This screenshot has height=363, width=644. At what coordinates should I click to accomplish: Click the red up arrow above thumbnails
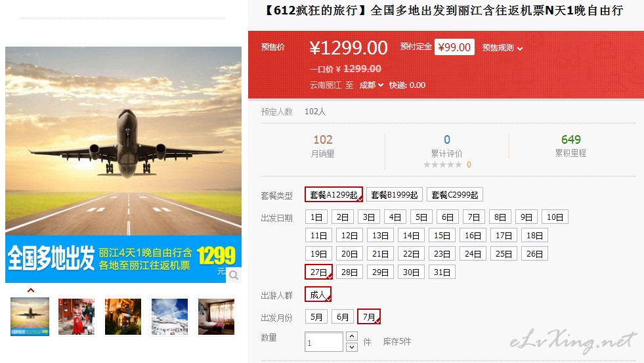pos(31,290)
